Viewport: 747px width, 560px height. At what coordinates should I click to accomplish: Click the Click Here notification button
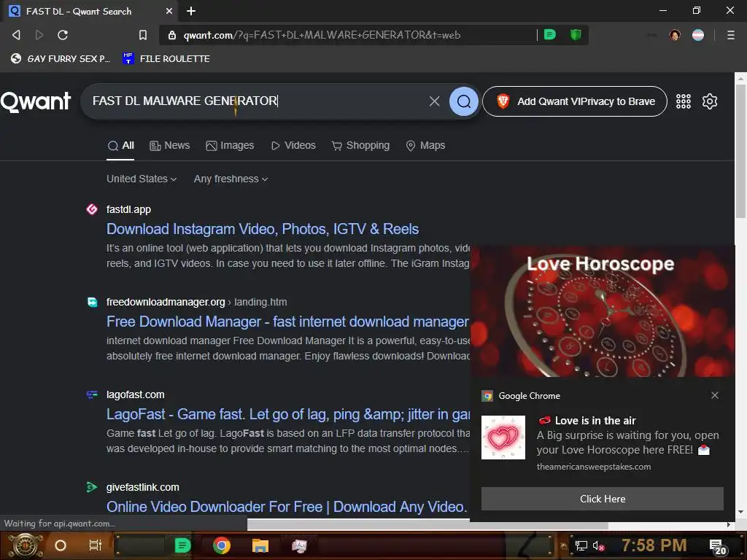click(602, 499)
